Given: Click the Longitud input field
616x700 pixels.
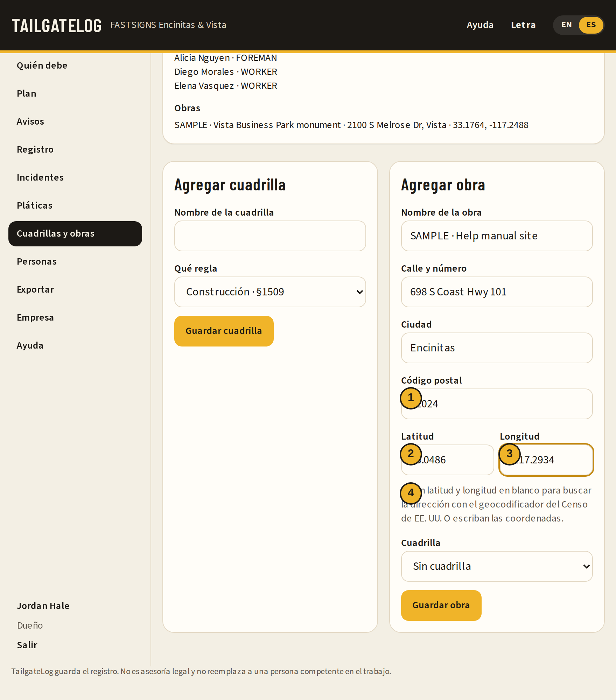Looking at the screenshot, I should pyautogui.click(x=546, y=460).
